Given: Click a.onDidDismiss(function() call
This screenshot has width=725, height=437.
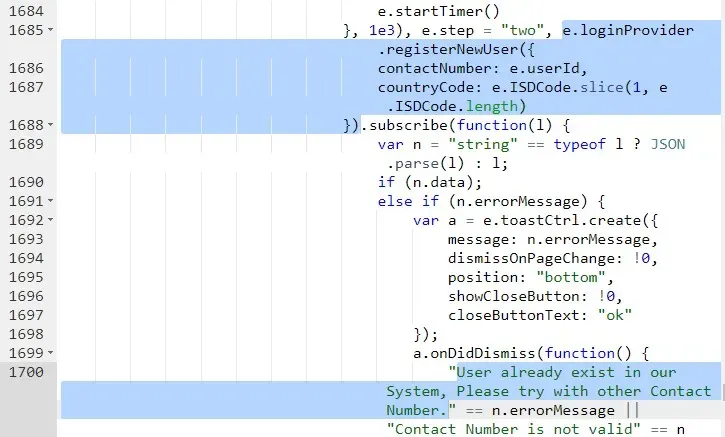Looking at the screenshot, I should tap(531, 353).
